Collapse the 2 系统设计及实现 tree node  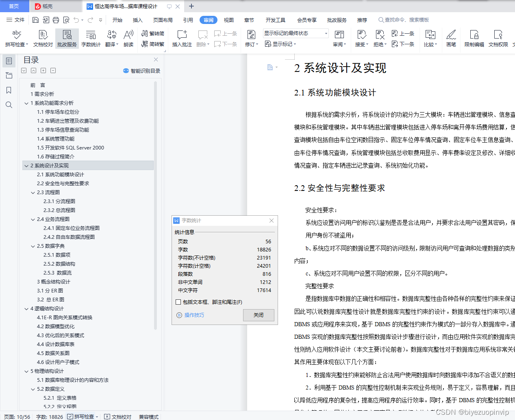pyautogui.click(x=26, y=165)
